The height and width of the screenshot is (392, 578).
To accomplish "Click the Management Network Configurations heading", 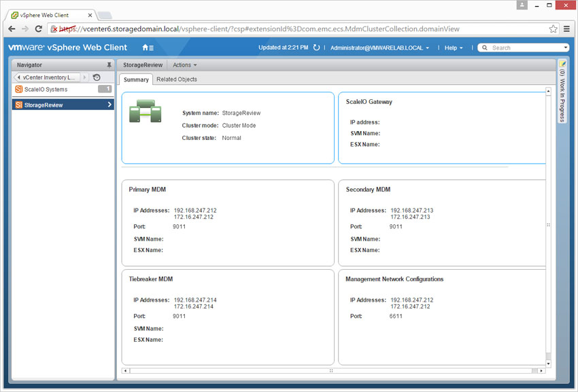I will [x=394, y=279].
